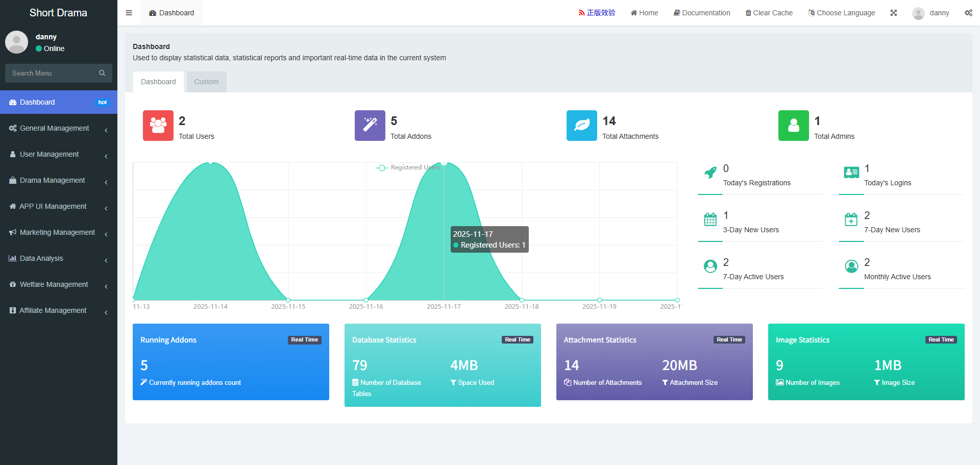Expand the Drama Management menu
This screenshot has width=980, height=465.
pyautogui.click(x=59, y=181)
